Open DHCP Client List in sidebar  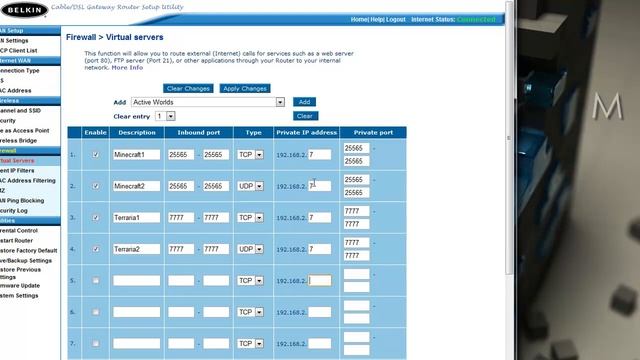click(19, 51)
